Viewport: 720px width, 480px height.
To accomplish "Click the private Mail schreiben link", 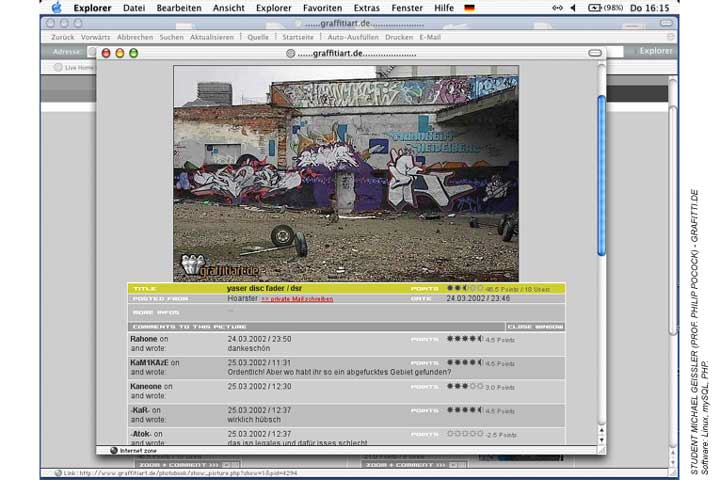I will [297, 299].
